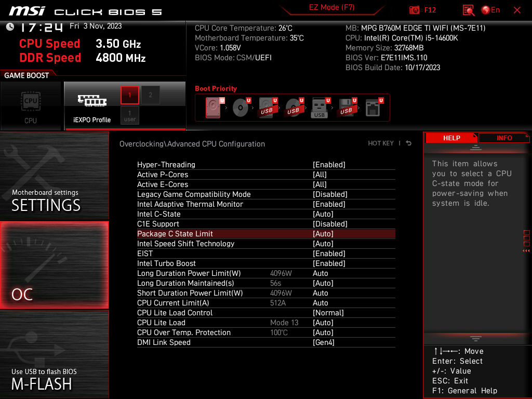Screen dimensions: 532x399
Task: Click the clock icon beside system time
Action: [x=10, y=27]
